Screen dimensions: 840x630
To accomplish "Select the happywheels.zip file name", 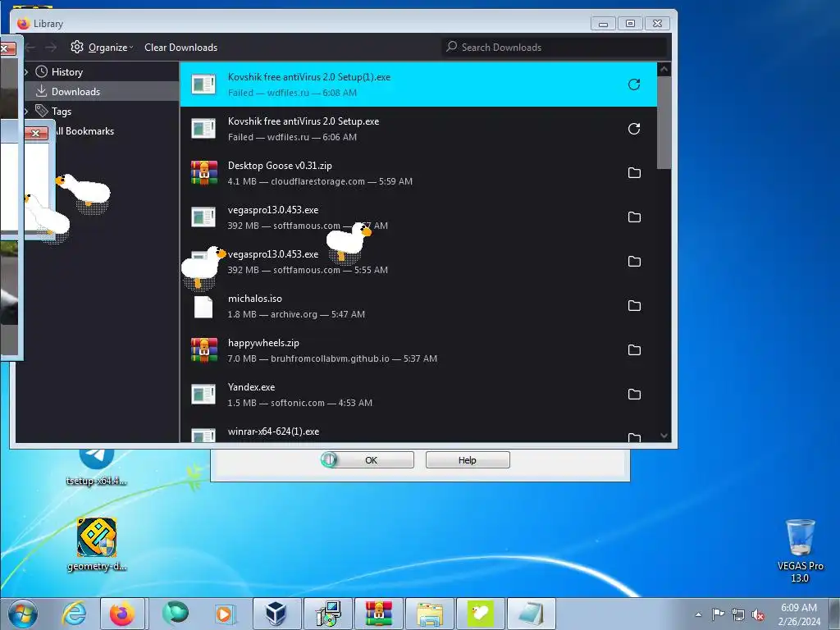I will coord(263,343).
